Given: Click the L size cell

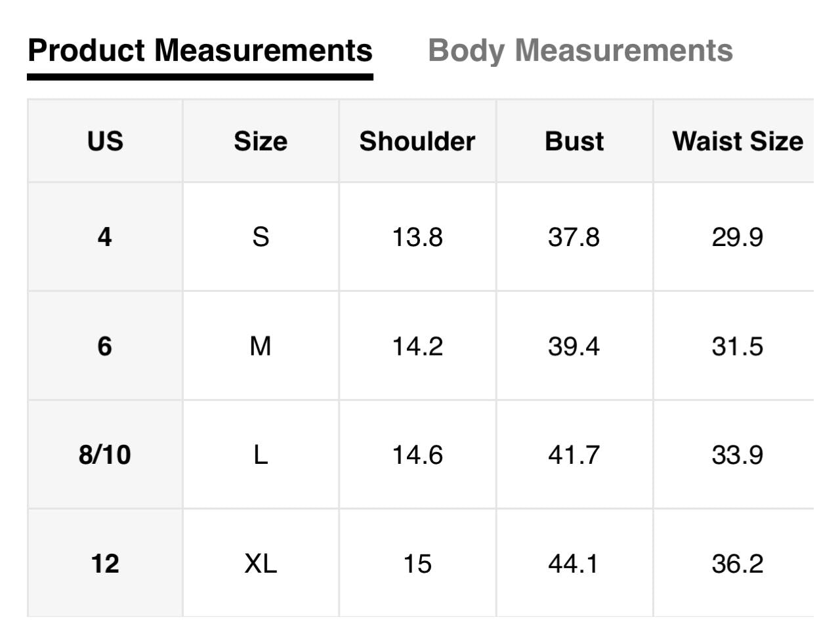Looking at the screenshot, I should click(x=261, y=455).
